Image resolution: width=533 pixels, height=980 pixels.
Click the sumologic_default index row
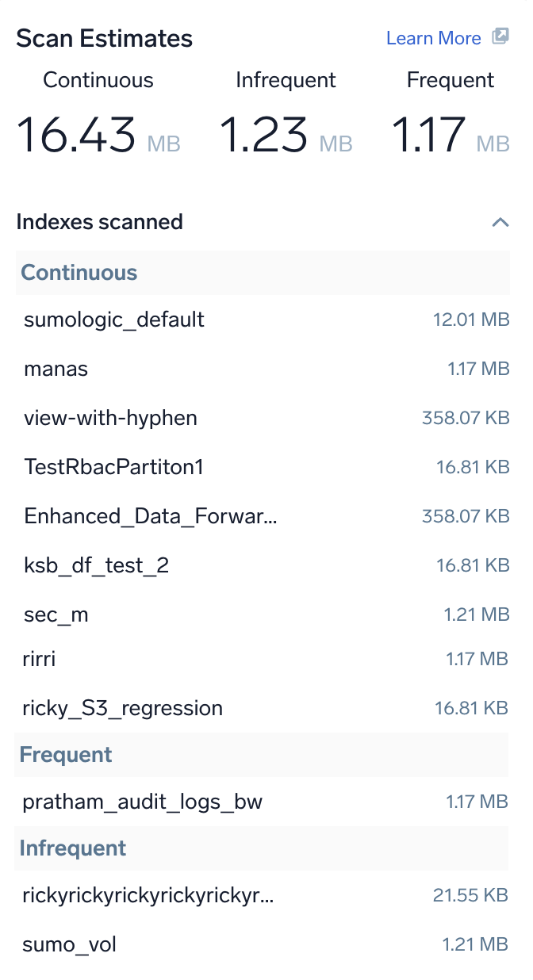coord(114,320)
